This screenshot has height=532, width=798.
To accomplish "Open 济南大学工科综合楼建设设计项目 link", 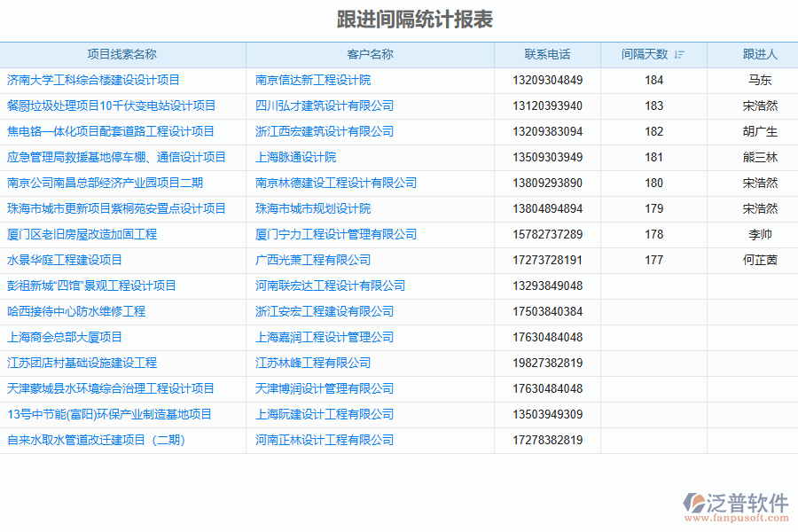I will 93,81.
